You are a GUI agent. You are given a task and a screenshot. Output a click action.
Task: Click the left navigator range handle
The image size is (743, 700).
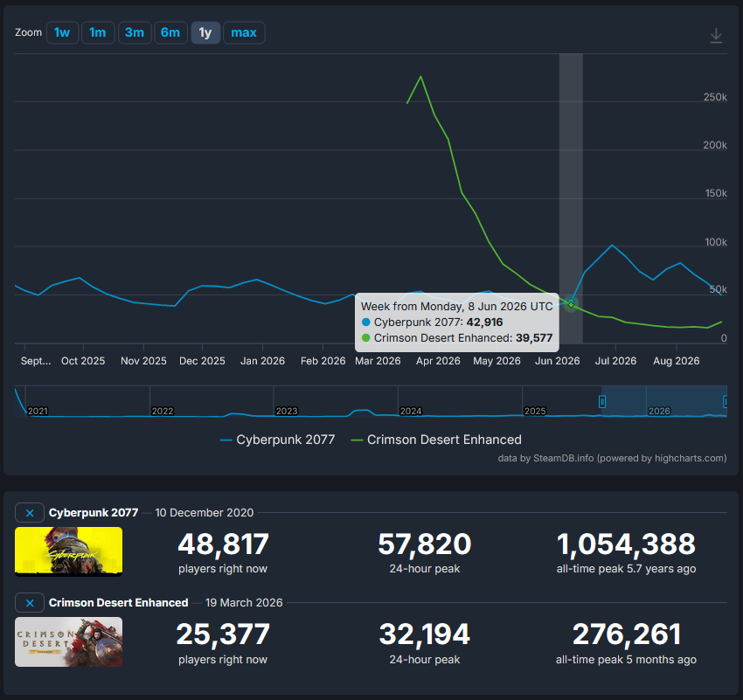[x=601, y=402]
